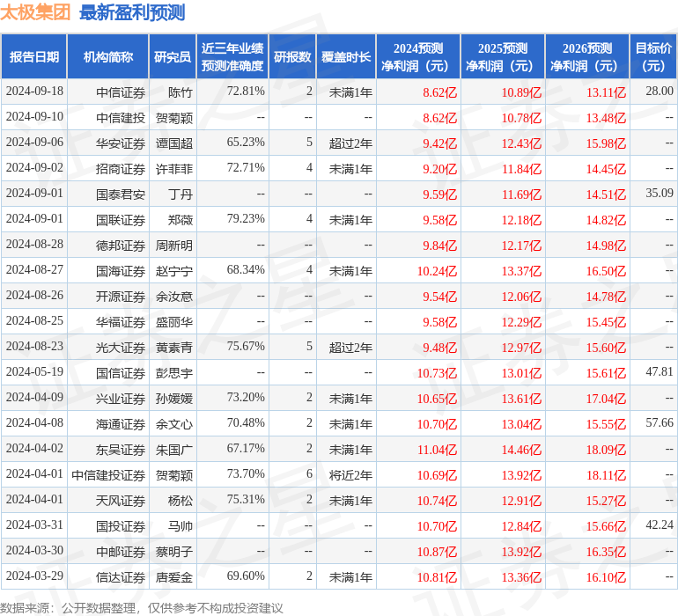The image size is (678, 616).
Task: Select accuracy value 79.23%
Action: tap(246, 219)
